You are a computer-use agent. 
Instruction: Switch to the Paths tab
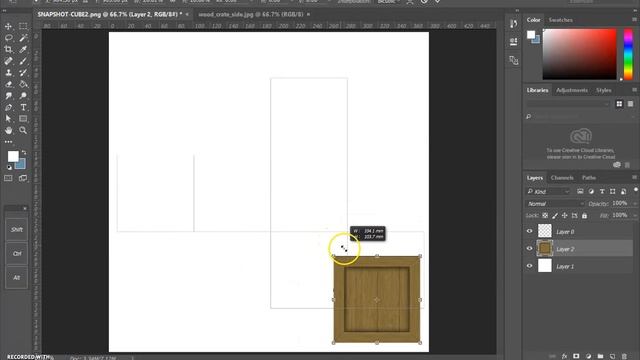click(589, 178)
